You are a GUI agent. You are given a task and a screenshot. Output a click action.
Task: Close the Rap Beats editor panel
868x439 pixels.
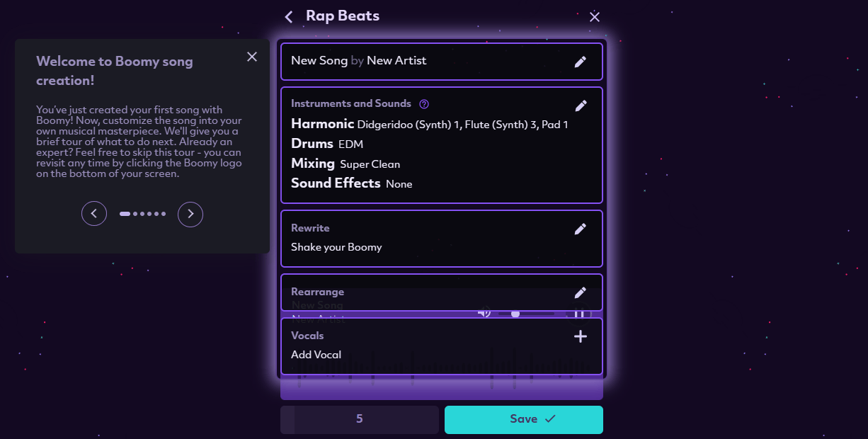(x=595, y=17)
